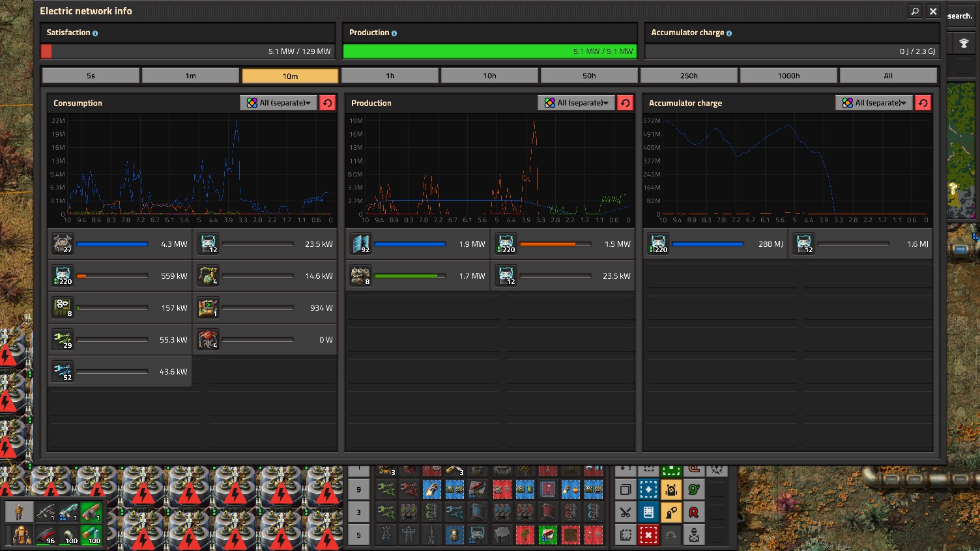The width and height of the screenshot is (980, 551).
Task: Select the inserter icon showing 43.6 kW
Action: click(x=63, y=372)
